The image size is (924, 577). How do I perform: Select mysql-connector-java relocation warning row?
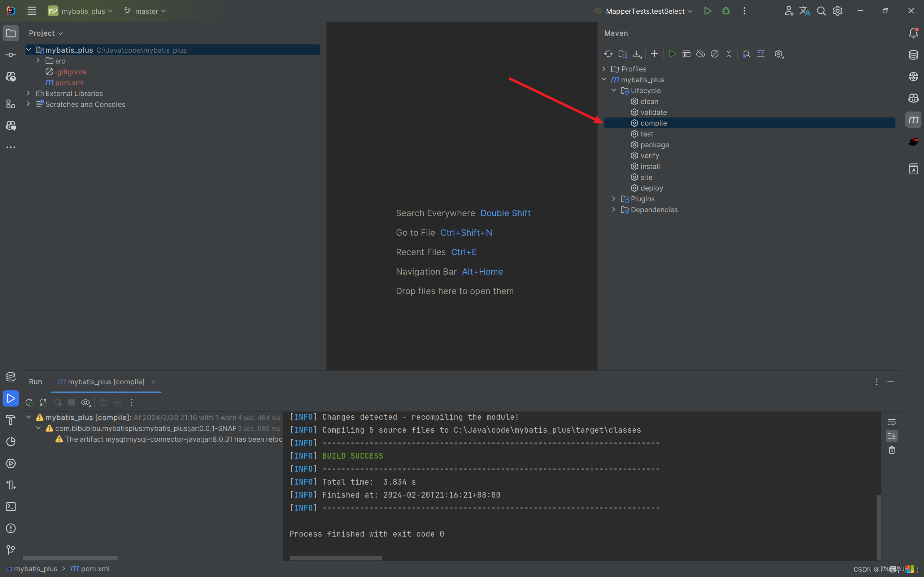click(x=169, y=439)
